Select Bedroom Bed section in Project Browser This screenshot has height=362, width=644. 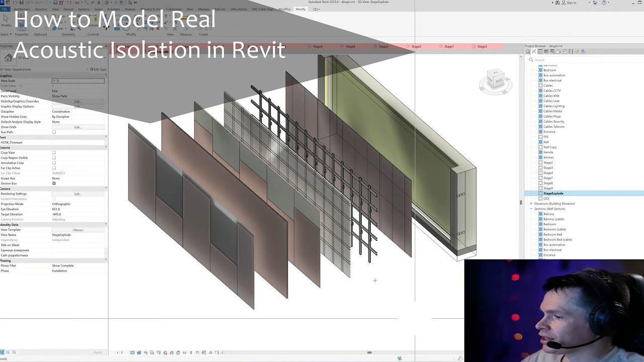pyautogui.click(x=553, y=234)
